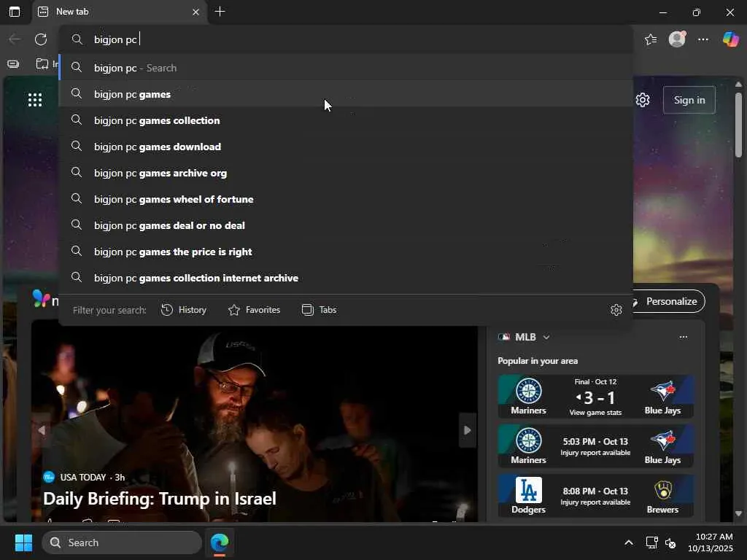Show hidden system tray icons
747x560 pixels.
628,542
